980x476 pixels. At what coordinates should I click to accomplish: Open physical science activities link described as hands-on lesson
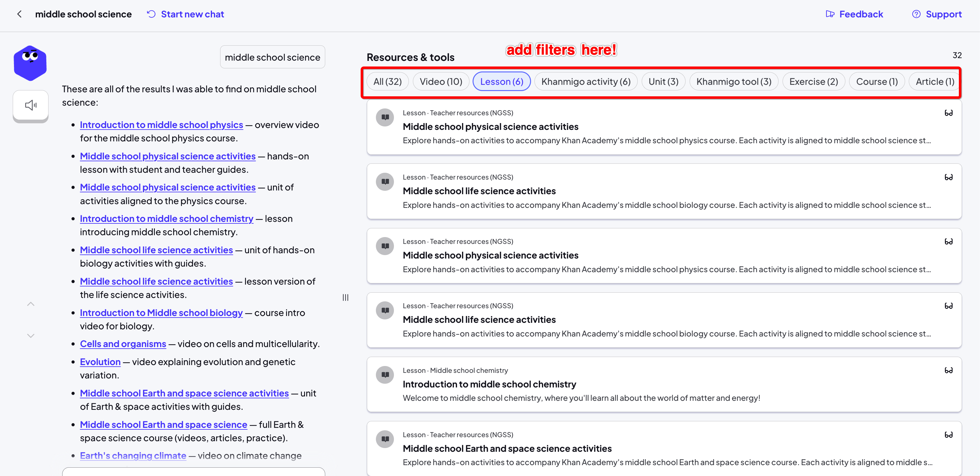pyautogui.click(x=167, y=156)
